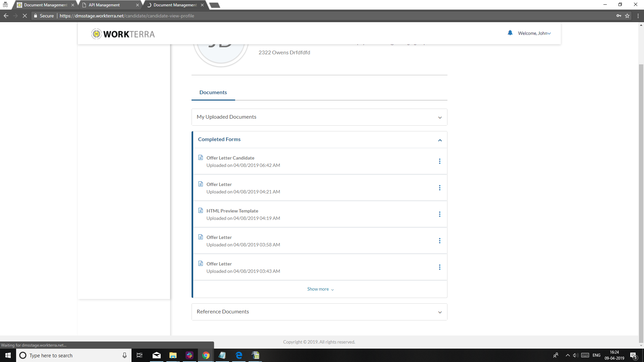Click the page vertical scrollbar
Viewport: 644px width, 362px height.
coord(641,201)
